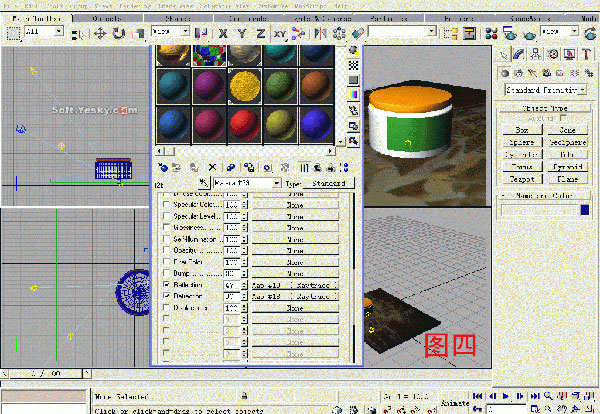Select the yellow sample sphere slot
This screenshot has width=600, height=414.
tap(245, 86)
